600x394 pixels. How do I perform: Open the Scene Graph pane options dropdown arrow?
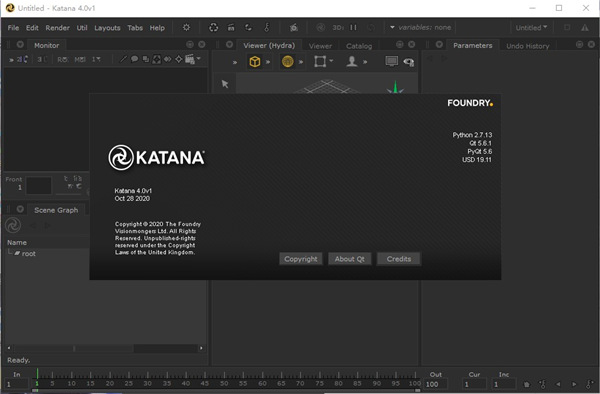click(20, 209)
